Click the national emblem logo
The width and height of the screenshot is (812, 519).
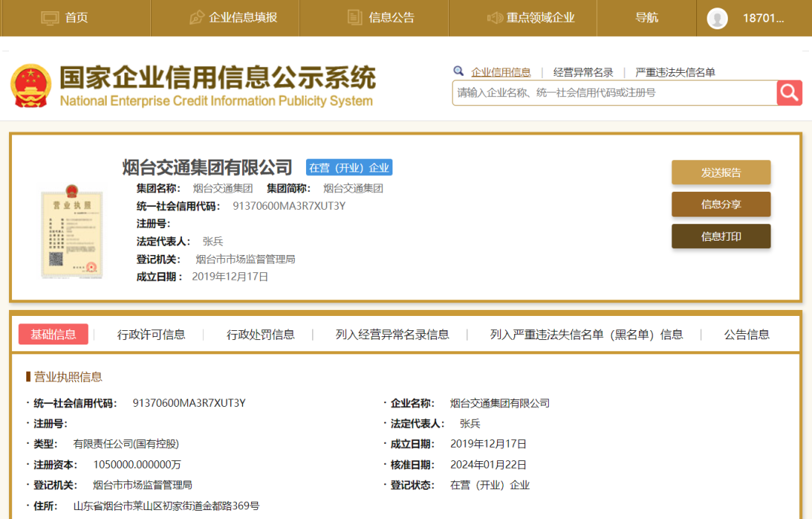[x=31, y=86]
